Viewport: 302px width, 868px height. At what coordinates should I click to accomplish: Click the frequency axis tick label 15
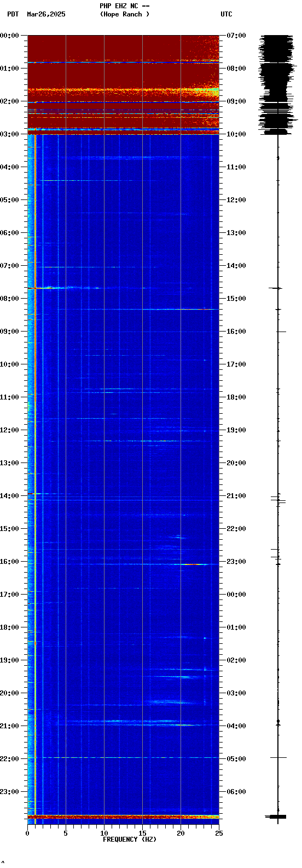(x=142, y=833)
